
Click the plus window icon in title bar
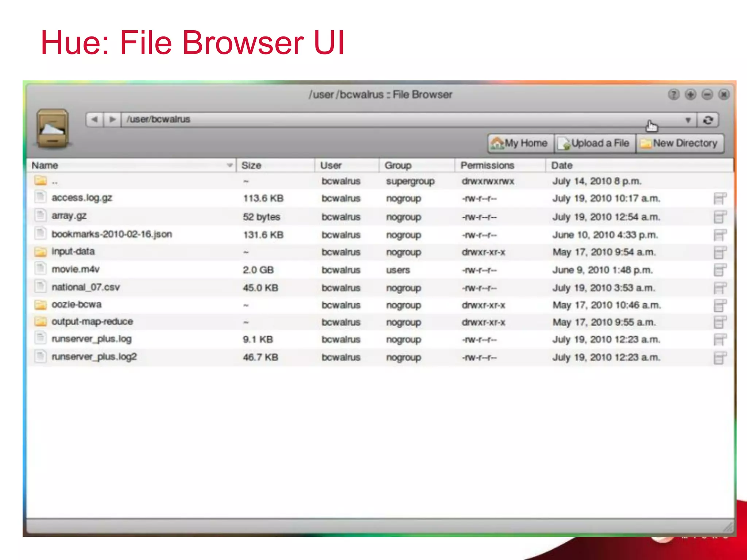point(690,95)
